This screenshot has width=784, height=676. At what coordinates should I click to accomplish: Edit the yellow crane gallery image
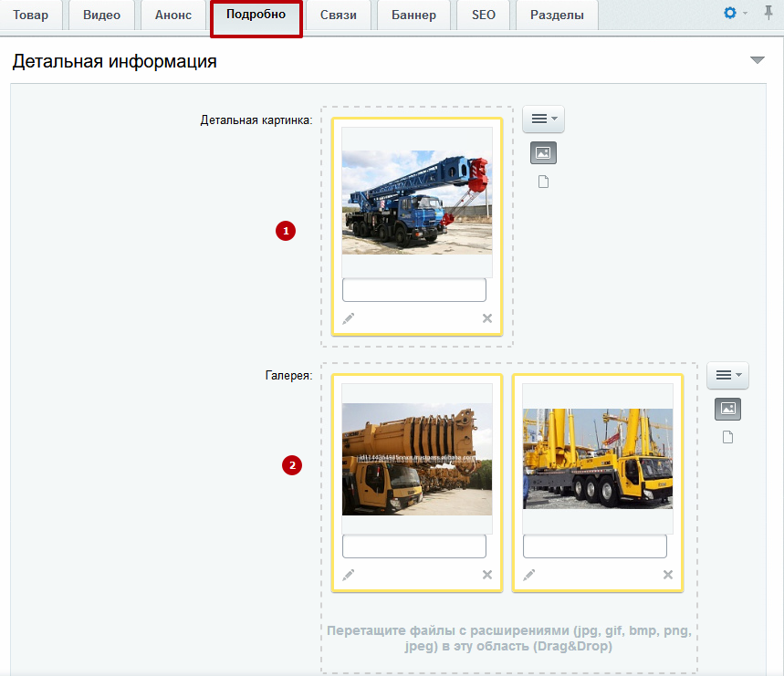pos(528,575)
